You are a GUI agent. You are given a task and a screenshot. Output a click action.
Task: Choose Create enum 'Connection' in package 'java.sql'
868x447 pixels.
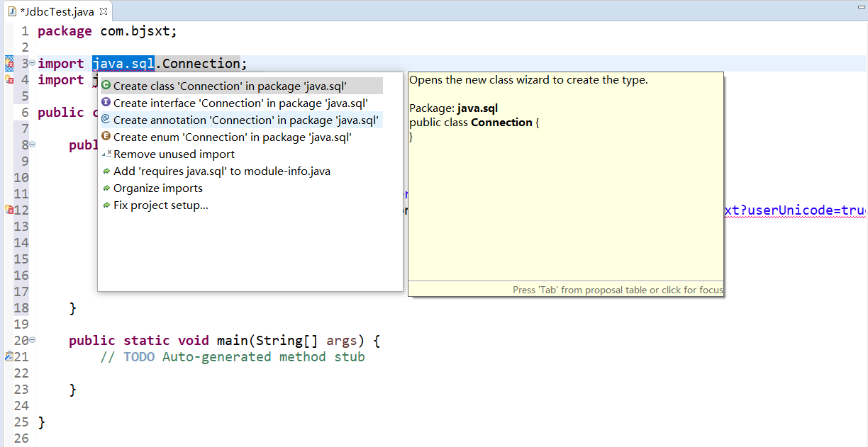[x=242, y=137]
